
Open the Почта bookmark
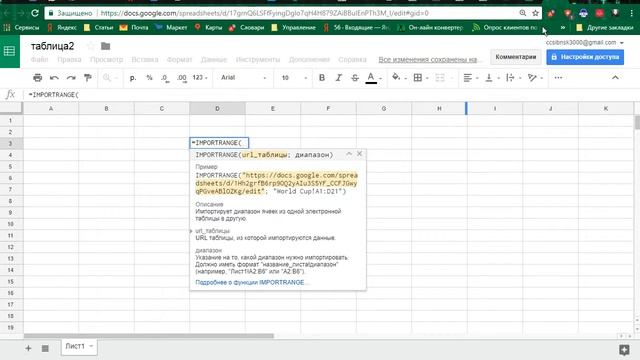click(x=134, y=27)
